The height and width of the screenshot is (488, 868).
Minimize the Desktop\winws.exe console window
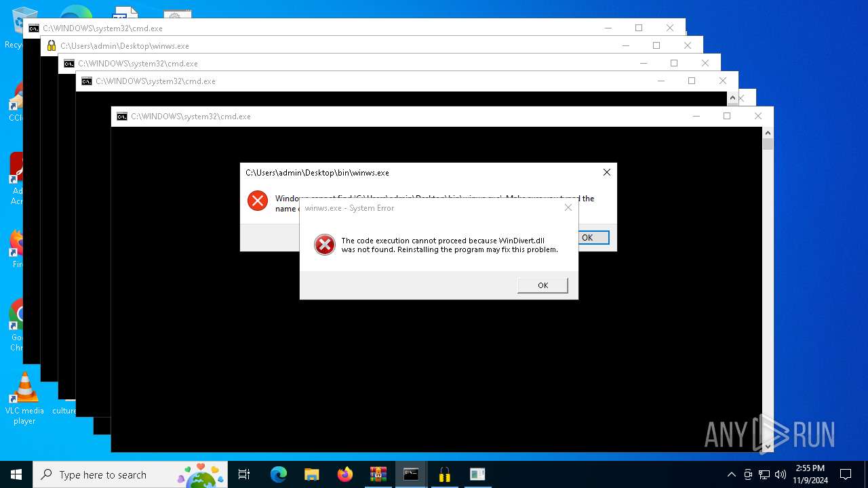625,45
